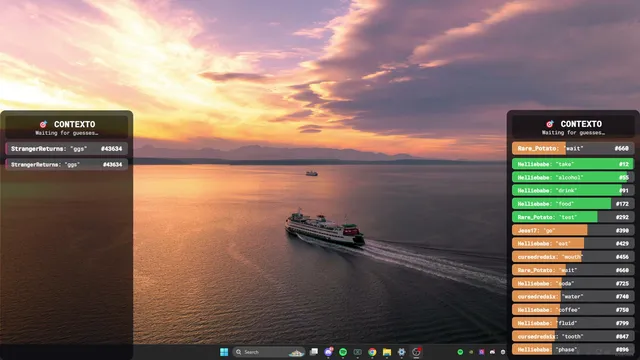Open Task View from the taskbar
640x360 pixels.
click(x=314, y=352)
